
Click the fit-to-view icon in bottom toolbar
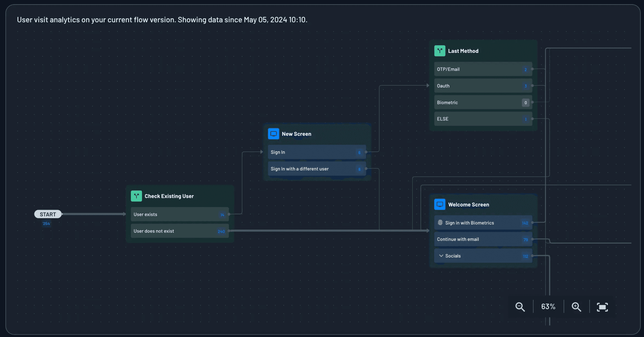[602, 307]
